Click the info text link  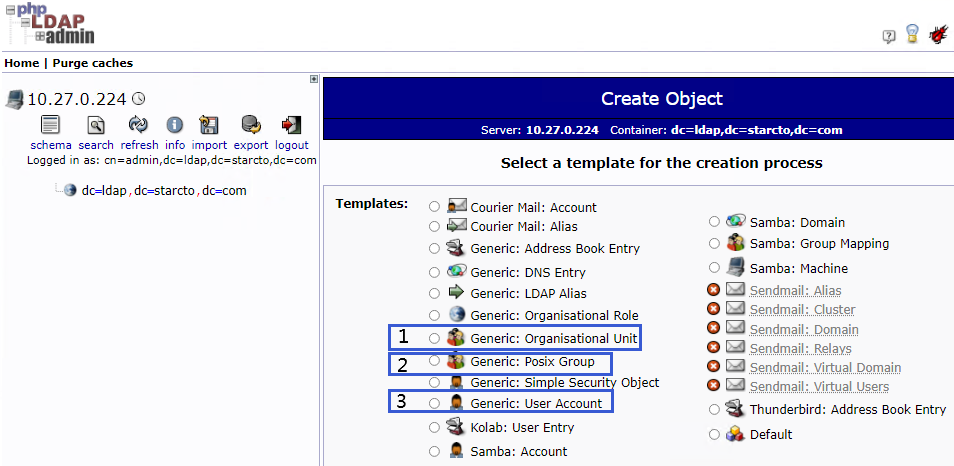coord(175,145)
